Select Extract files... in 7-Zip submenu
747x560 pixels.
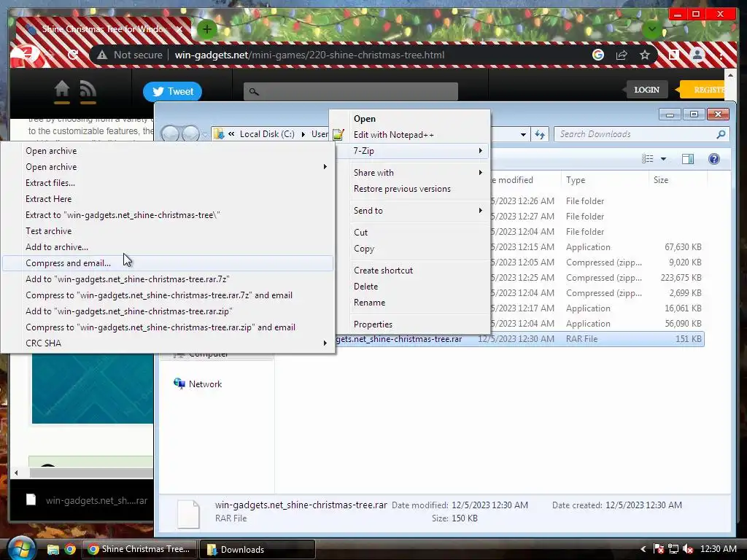click(168, 183)
